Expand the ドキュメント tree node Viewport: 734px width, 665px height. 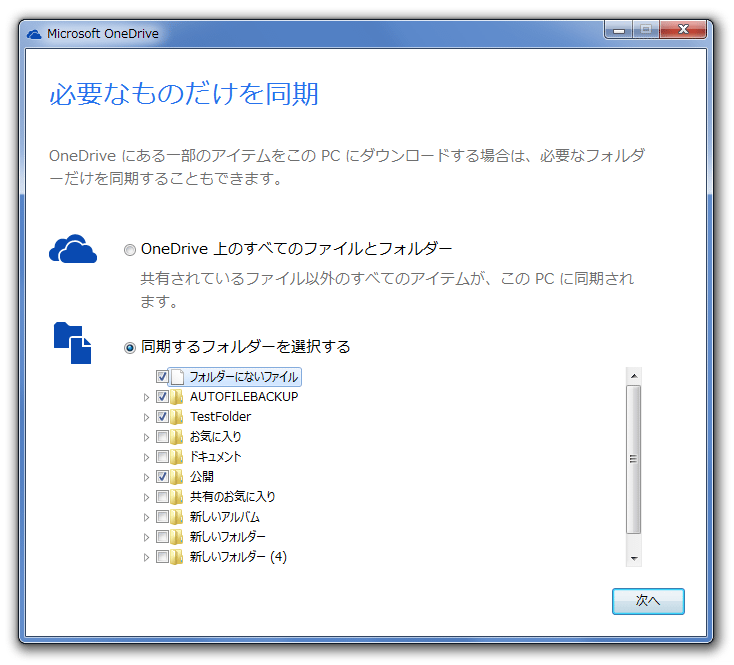click(146, 457)
